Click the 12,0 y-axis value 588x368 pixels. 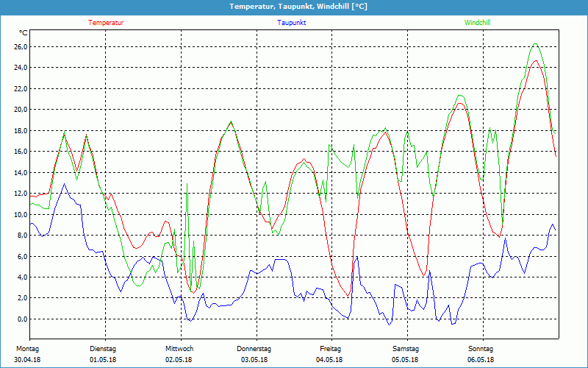[21, 193]
